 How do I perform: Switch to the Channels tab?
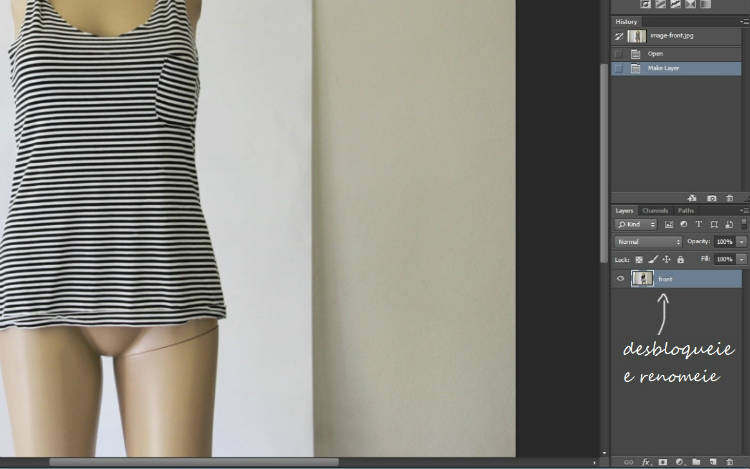pyautogui.click(x=655, y=210)
